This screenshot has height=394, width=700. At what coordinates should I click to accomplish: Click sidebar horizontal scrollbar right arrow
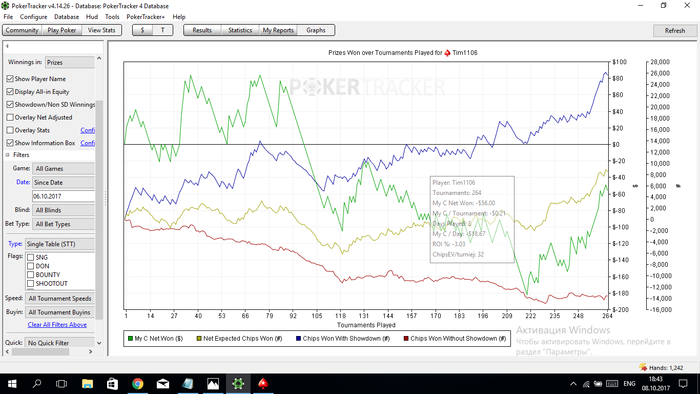[91, 352]
